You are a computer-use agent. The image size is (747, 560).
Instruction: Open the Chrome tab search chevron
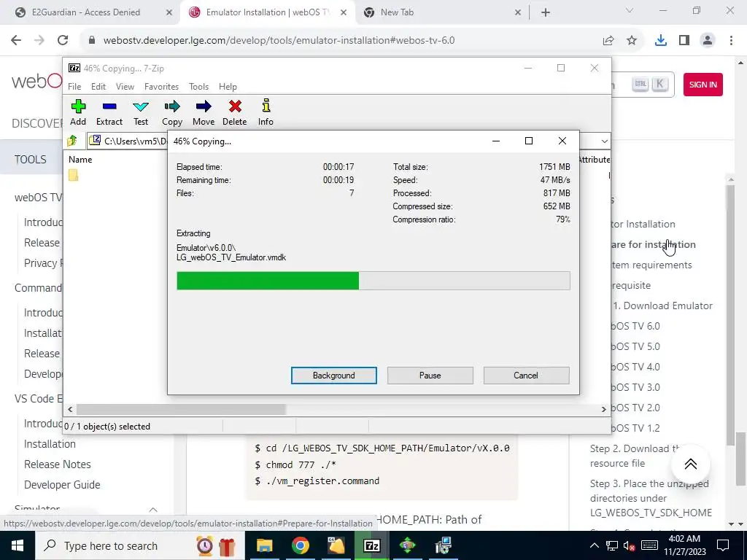click(x=630, y=10)
